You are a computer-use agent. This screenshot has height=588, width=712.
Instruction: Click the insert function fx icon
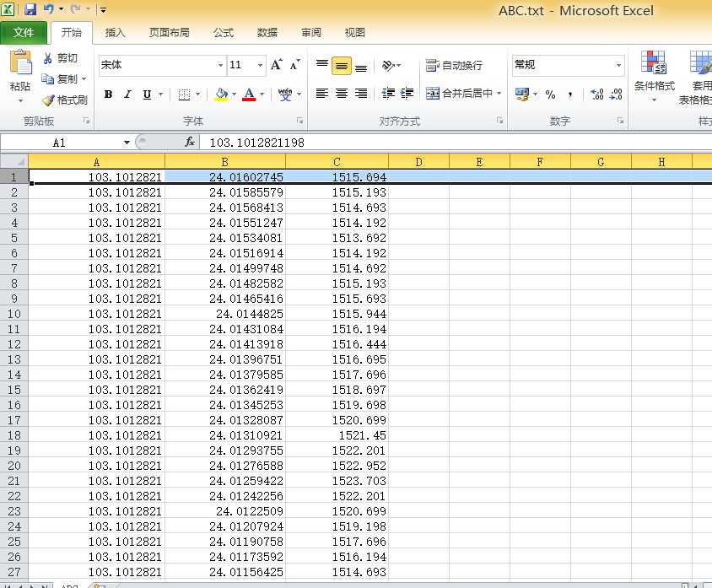(190, 142)
